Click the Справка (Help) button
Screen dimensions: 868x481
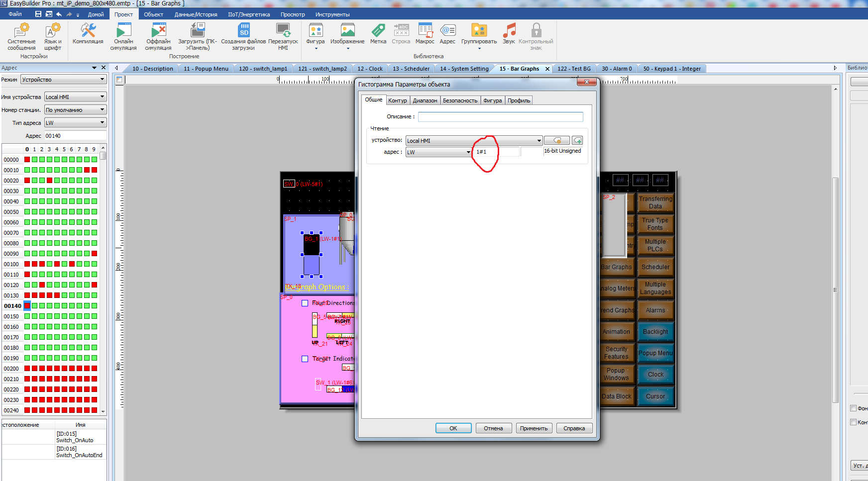[x=574, y=428]
